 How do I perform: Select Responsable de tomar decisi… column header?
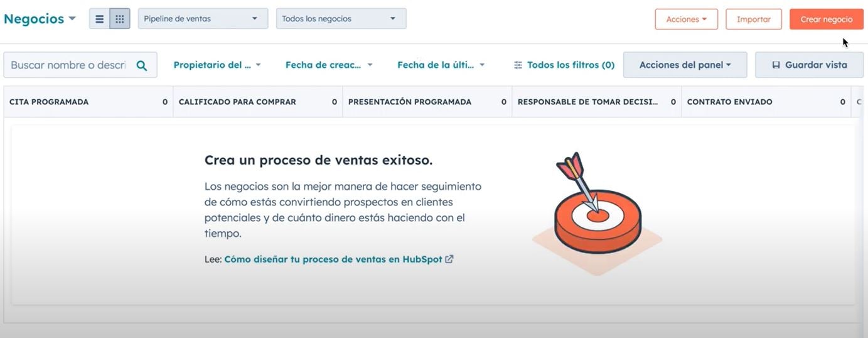point(597,102)
